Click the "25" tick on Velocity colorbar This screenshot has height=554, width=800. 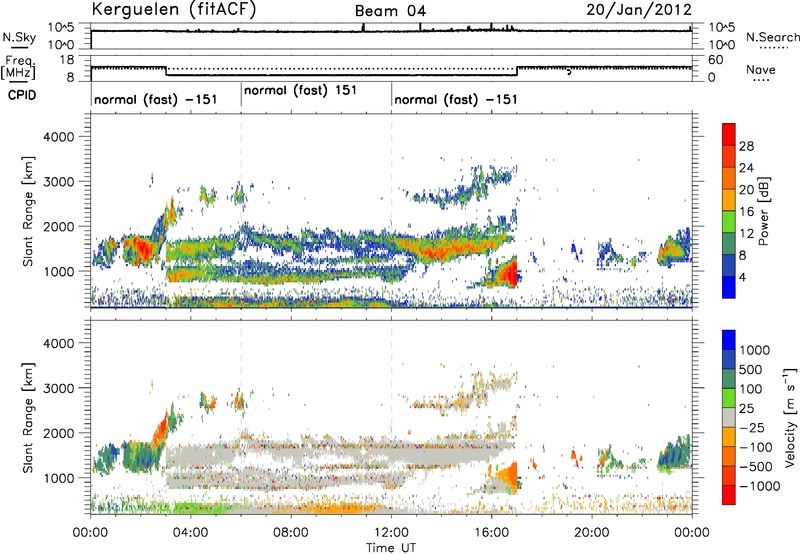746,409
